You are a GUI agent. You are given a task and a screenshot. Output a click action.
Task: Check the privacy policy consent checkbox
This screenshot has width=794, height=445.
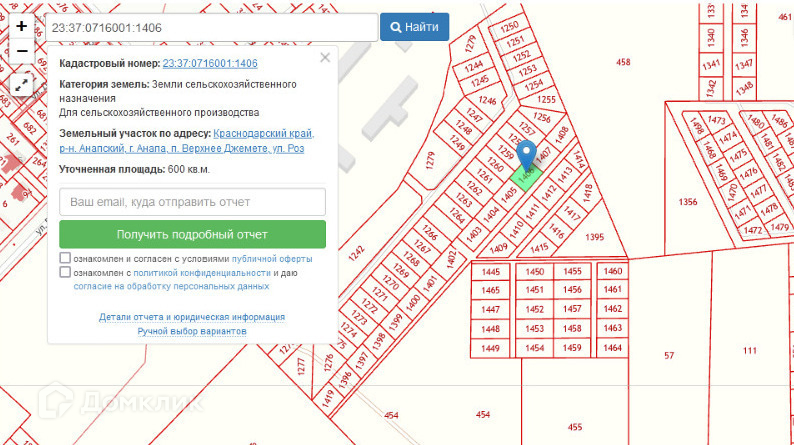65,272
